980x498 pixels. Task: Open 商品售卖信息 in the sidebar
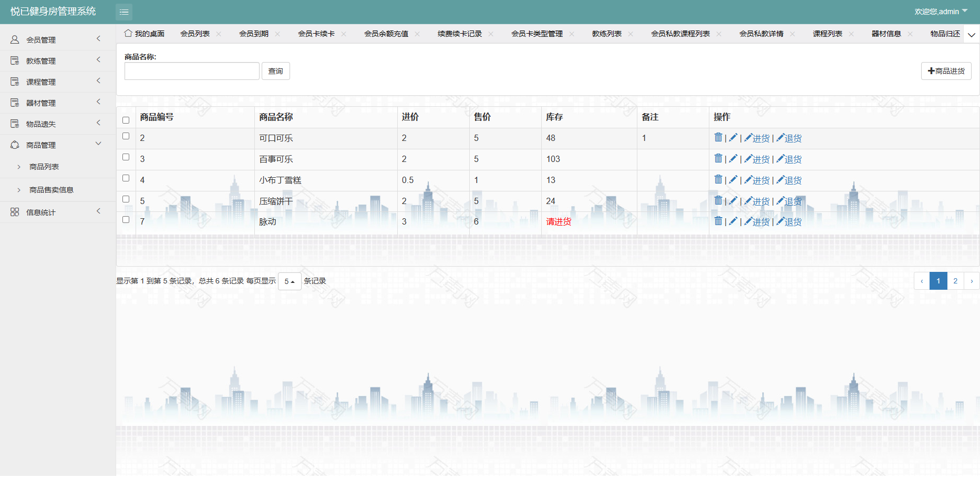coord(51,190)
